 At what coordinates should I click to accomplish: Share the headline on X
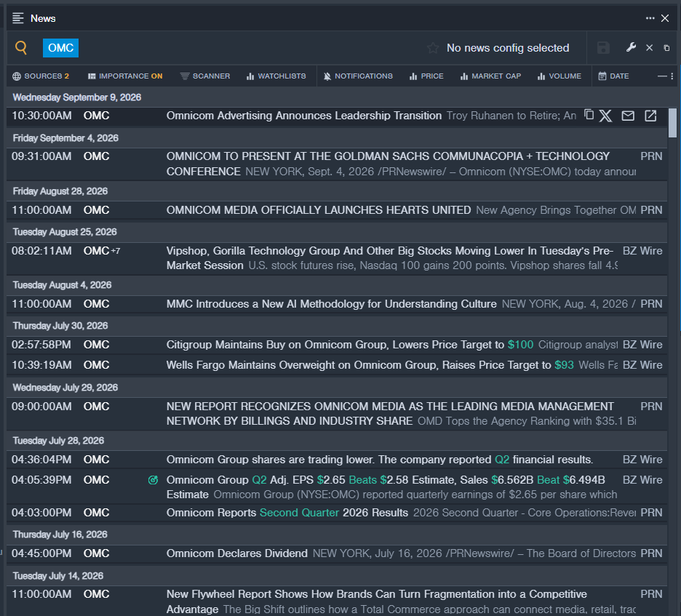click(606, 116)
